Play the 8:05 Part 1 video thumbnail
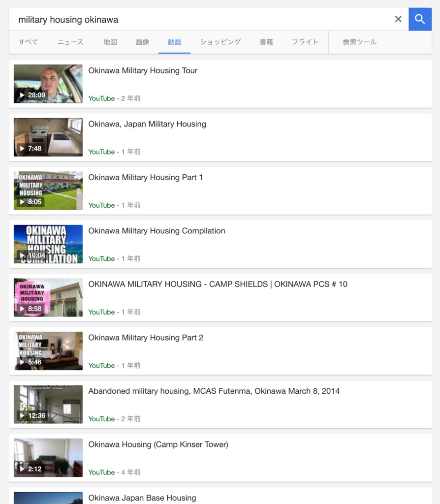Viewport: 440px width, 504px height. 48,190
